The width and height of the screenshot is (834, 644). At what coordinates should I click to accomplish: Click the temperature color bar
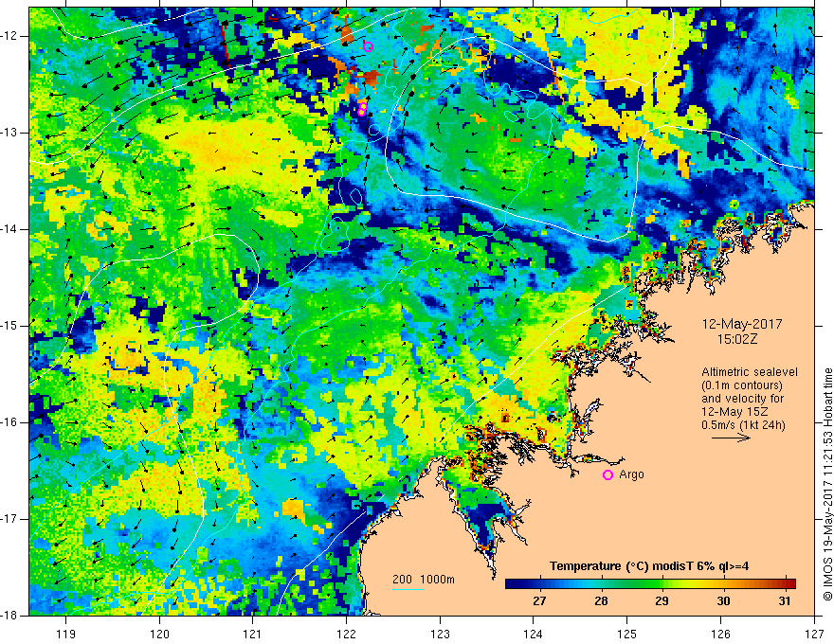[650, 584]
